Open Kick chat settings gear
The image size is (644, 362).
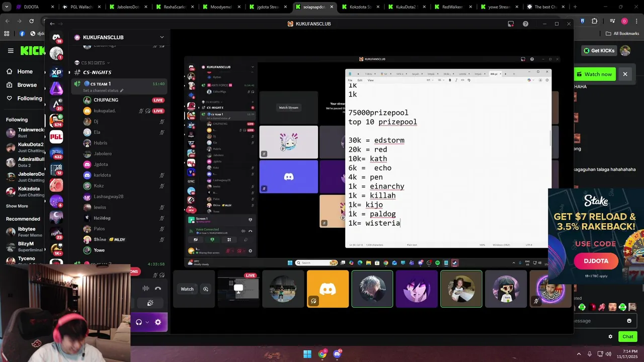610,337
